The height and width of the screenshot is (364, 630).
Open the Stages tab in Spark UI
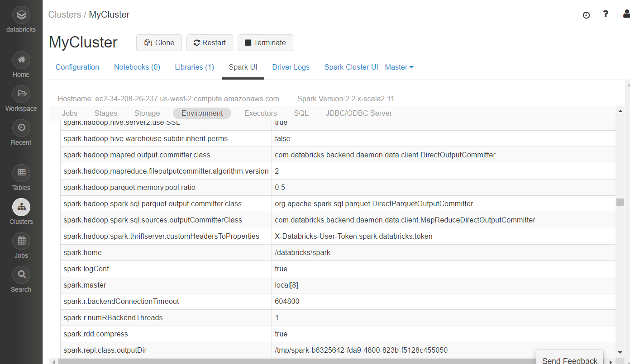[106, 113]
